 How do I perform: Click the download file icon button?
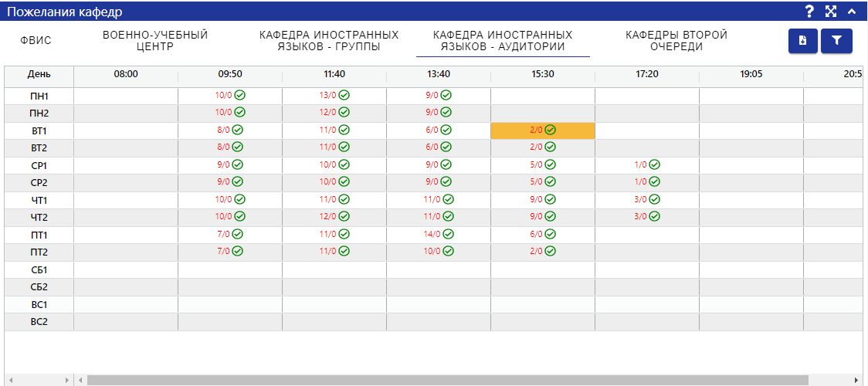click(x=802, y=41)
